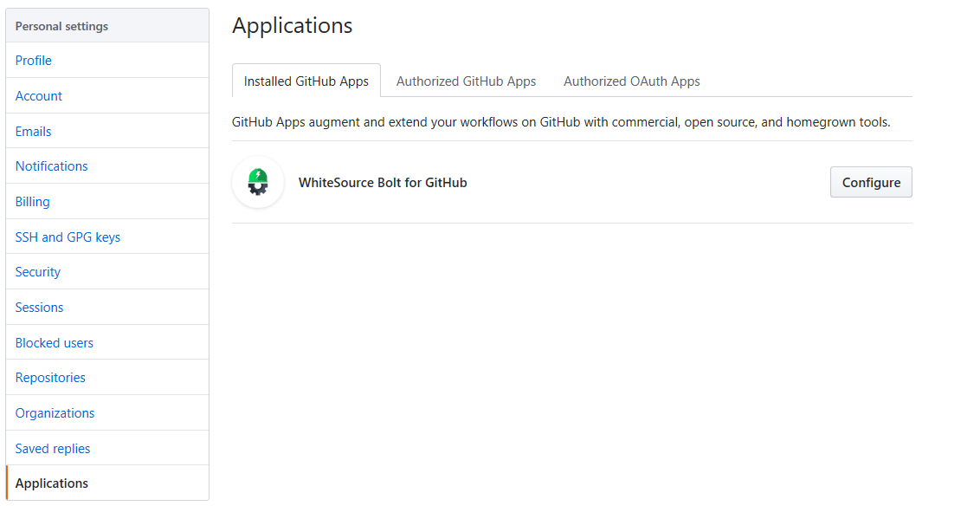This screenshot has height=506, width=980.
Task: Open Organizations from the sidebar
Action: tap(55, 413)
